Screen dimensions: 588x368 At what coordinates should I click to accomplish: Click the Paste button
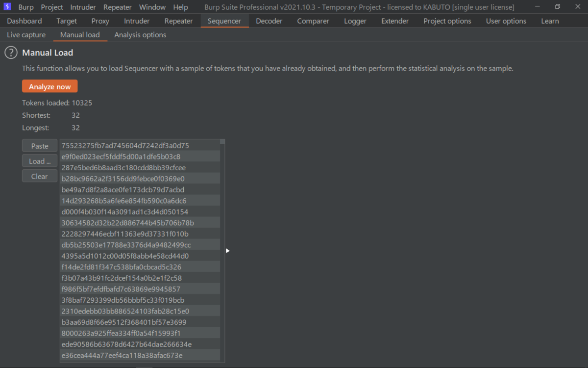click(x=40, y=146)
